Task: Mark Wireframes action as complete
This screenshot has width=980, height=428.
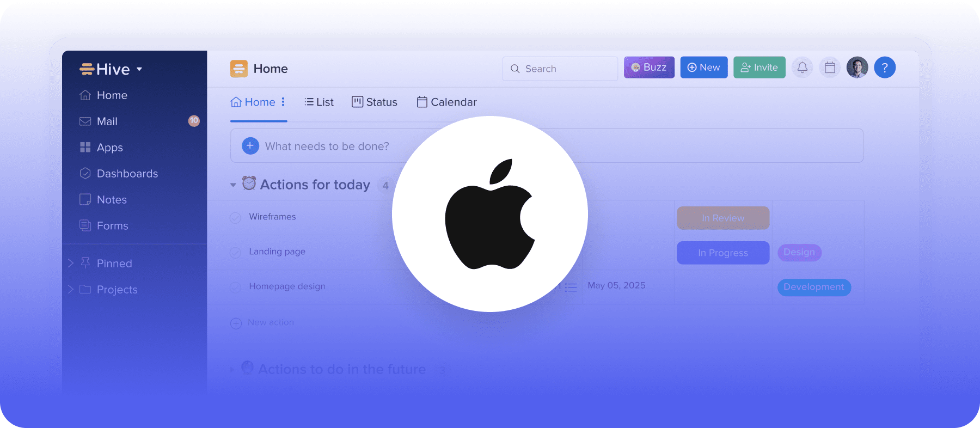Action: [236, 218]
